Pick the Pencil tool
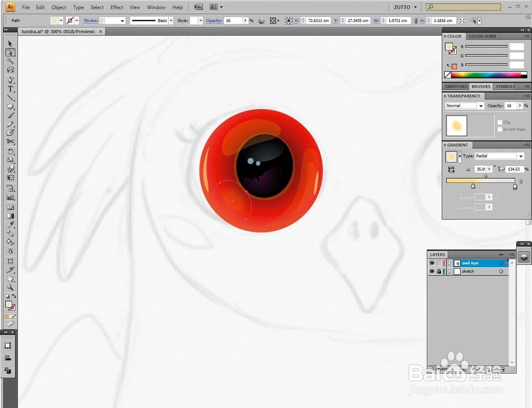 10,124
